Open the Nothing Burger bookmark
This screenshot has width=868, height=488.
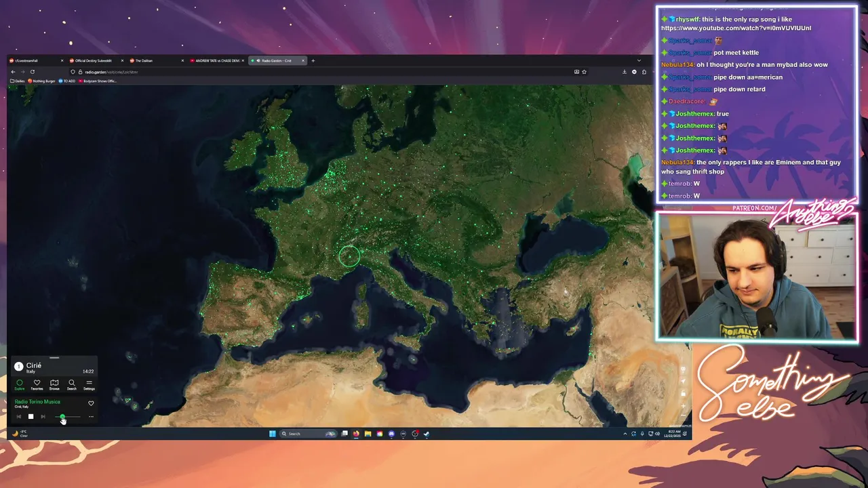(x=41, y=81)
